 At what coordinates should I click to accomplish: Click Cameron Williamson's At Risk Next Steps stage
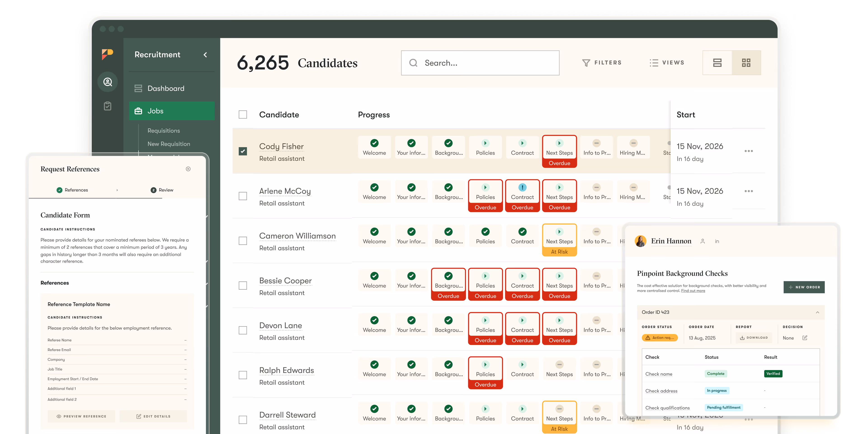(x=559, y=240)
